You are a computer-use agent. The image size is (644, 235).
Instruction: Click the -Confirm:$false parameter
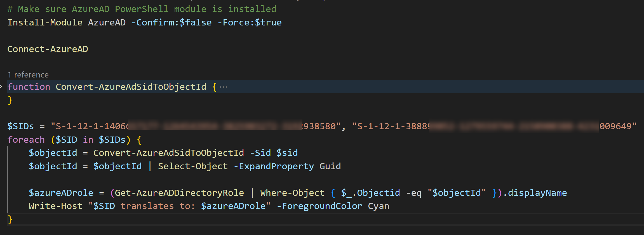171,23
